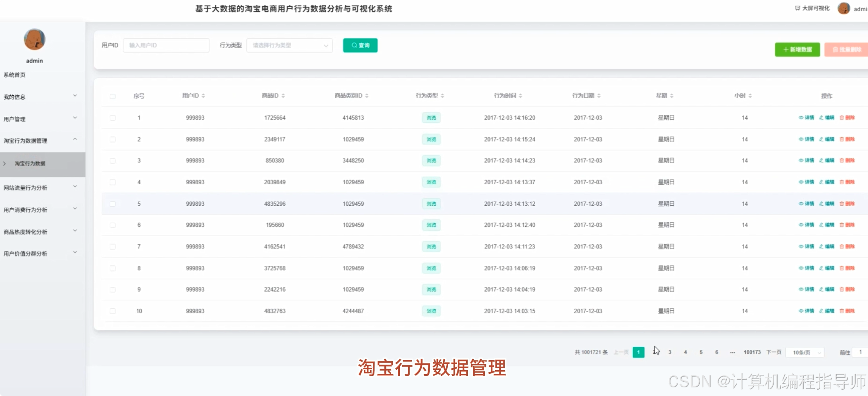Focus the 前往 page jump input

[860, 352]
